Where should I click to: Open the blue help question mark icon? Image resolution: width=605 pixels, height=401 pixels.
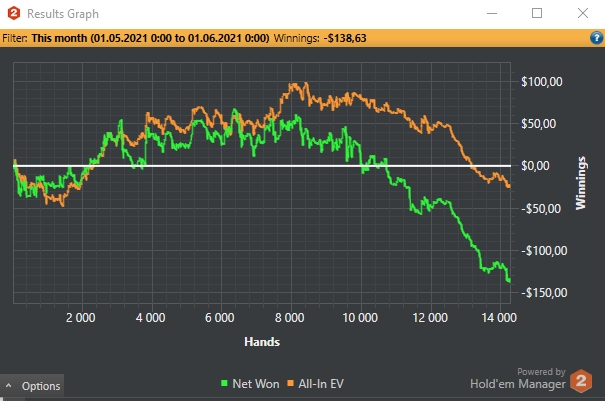coord(596,38)
